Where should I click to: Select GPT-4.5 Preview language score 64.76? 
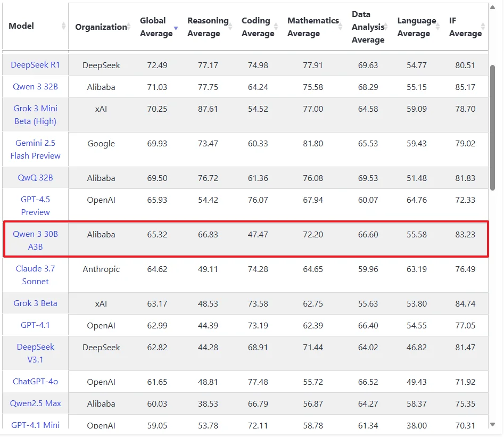pyautogui.click(x=417, y=200)
